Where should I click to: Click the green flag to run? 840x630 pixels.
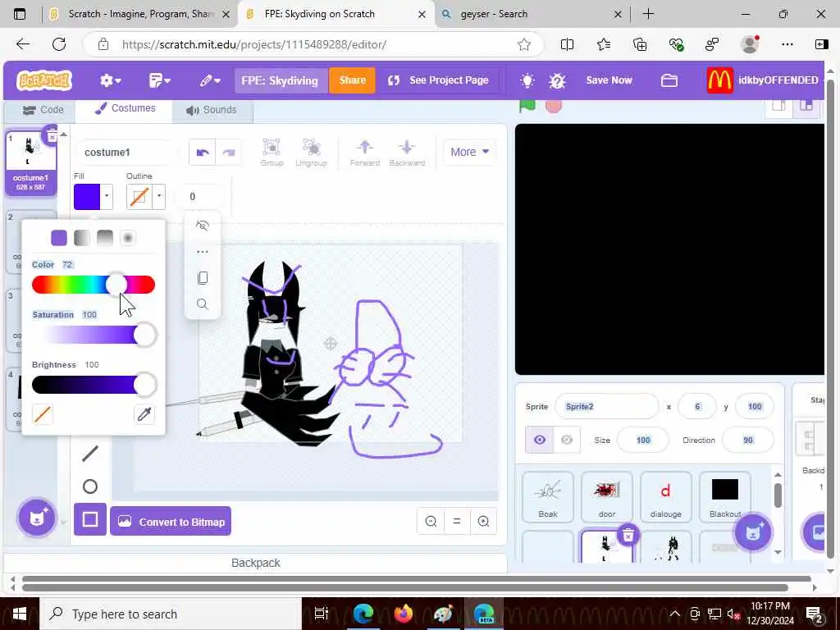pyautogui.click(x=527, y=106)
